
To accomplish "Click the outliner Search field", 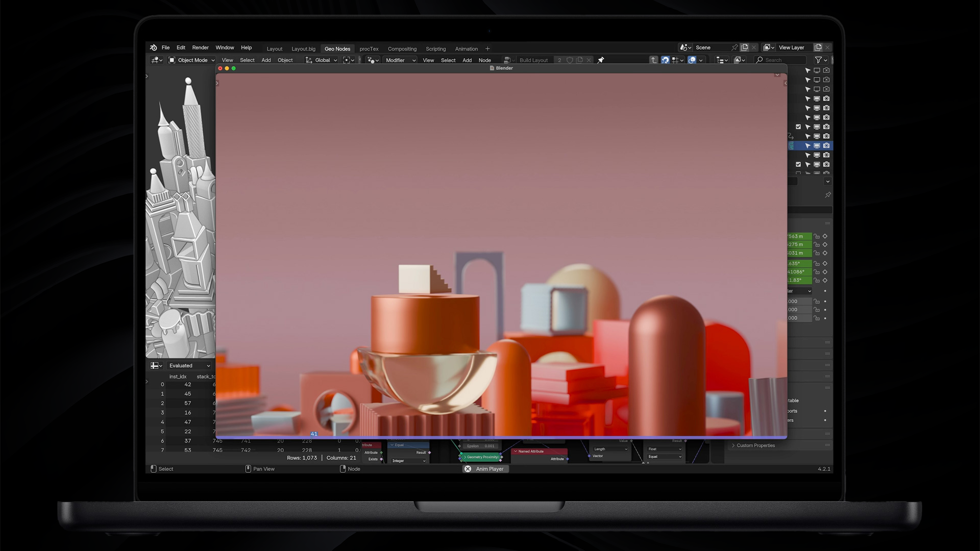I will pos(780,60).
